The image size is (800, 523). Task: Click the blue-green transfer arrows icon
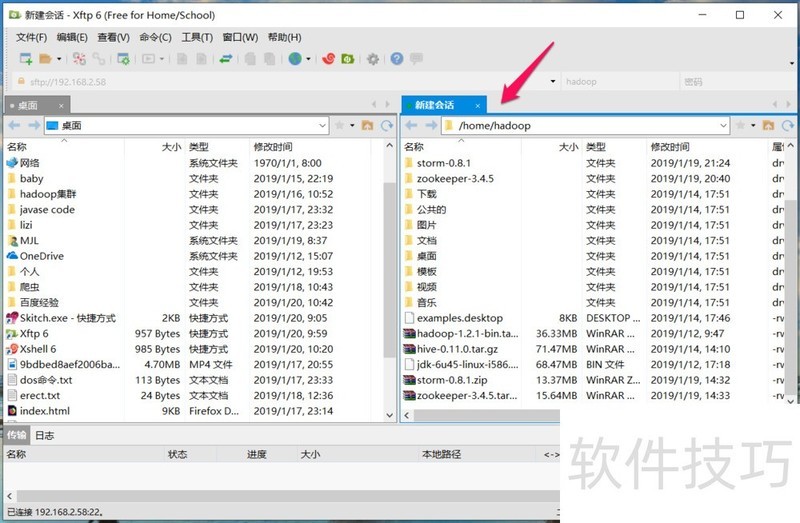pos(226,59)
